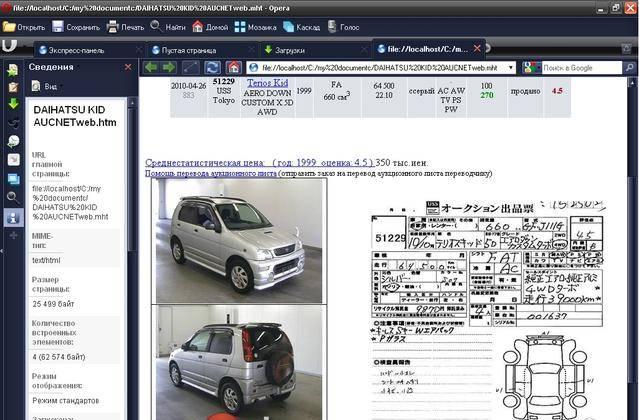Open the Opera panel menu icon
Viewport: 639px width, 420px height.
[x=9, y=46]
